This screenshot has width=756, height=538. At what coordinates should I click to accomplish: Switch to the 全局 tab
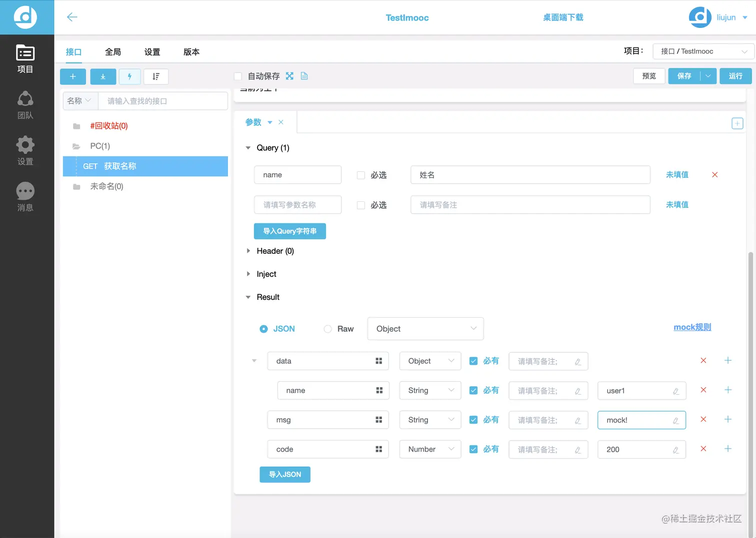coord(113,52)
